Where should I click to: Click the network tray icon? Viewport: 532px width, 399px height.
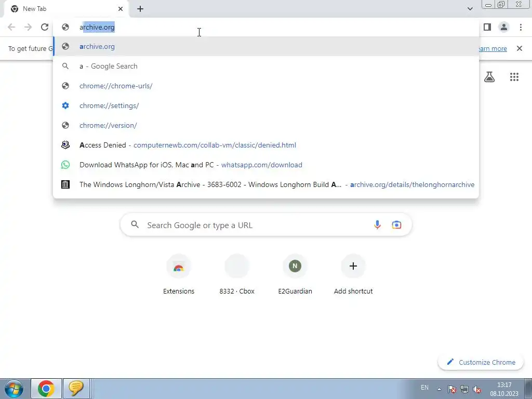[464, 389]
